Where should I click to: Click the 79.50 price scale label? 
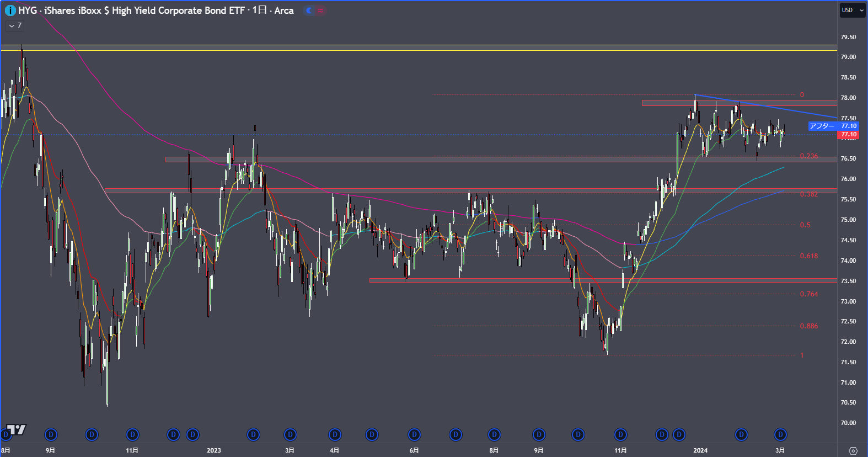(848, 37)
